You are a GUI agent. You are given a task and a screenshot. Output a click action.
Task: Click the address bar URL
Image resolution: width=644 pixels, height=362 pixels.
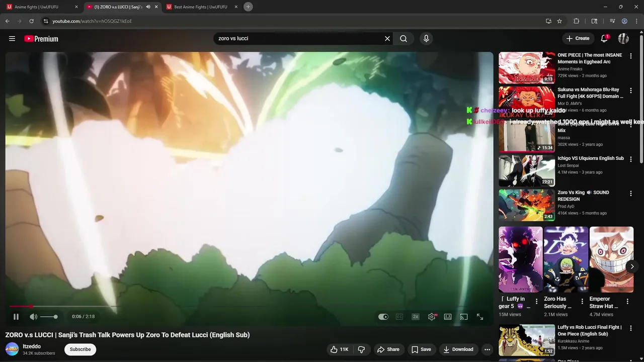pos(92,21)
